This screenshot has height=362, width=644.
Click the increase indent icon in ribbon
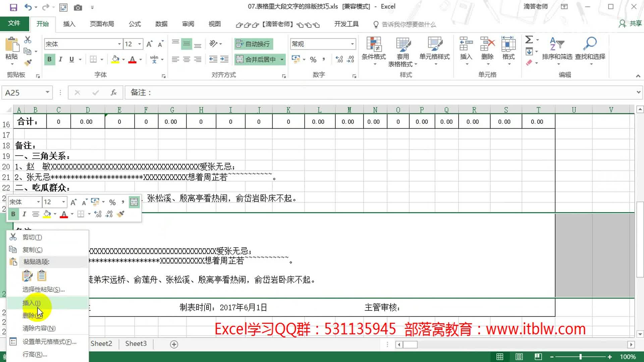click(x=224, y=59)
